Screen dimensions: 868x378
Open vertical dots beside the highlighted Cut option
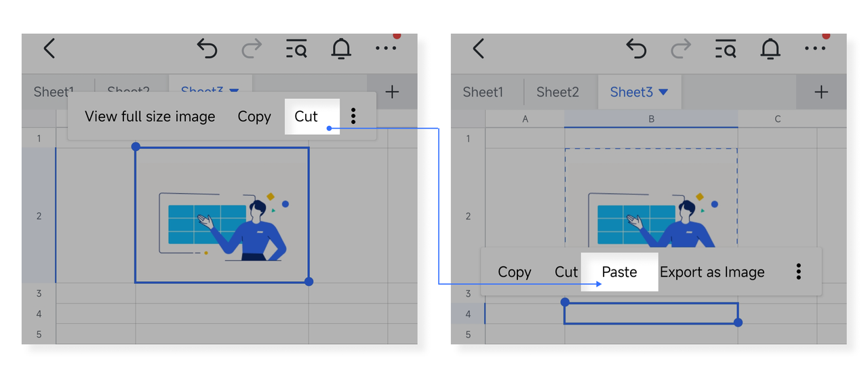pos(353,116)
